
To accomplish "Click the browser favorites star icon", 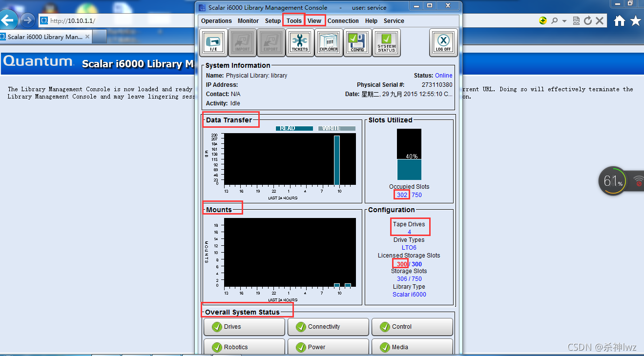I will pos(635,20).
